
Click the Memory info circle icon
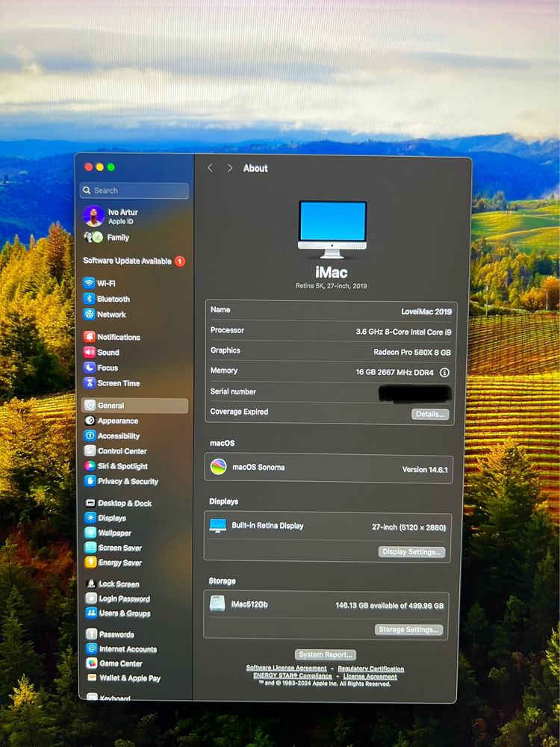(444, 373)
